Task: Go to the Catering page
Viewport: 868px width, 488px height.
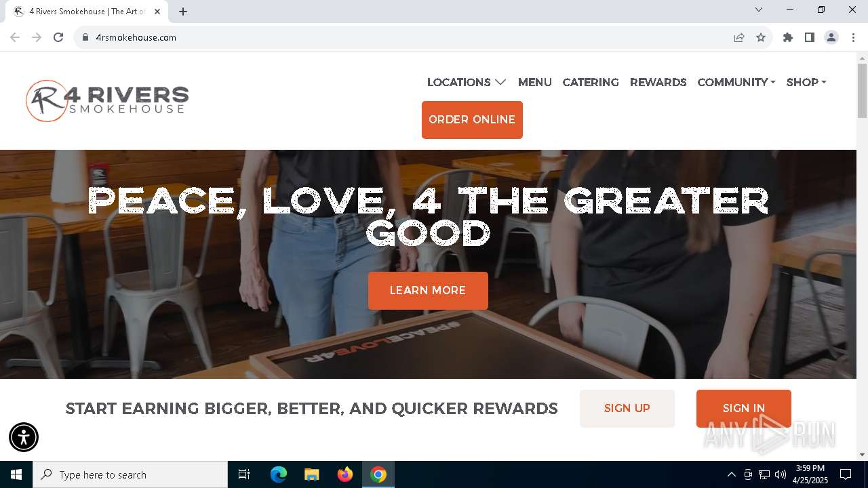Action: coord(591,82)
